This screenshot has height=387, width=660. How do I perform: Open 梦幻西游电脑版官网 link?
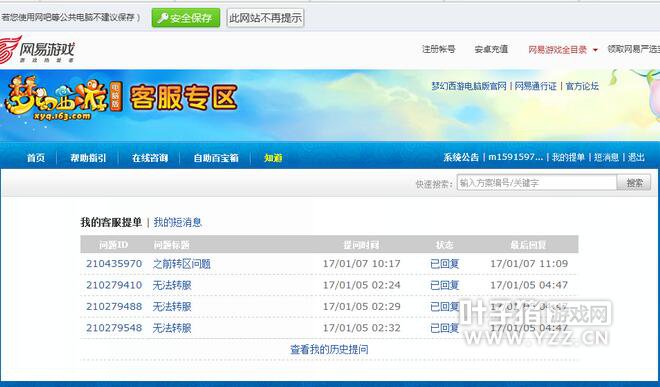coord(469,86)
